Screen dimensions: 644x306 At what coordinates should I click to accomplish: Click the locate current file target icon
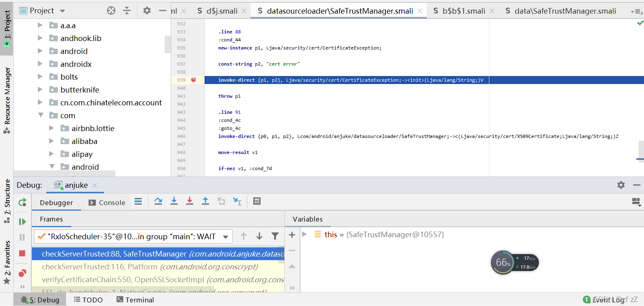[x=111, y=11]
